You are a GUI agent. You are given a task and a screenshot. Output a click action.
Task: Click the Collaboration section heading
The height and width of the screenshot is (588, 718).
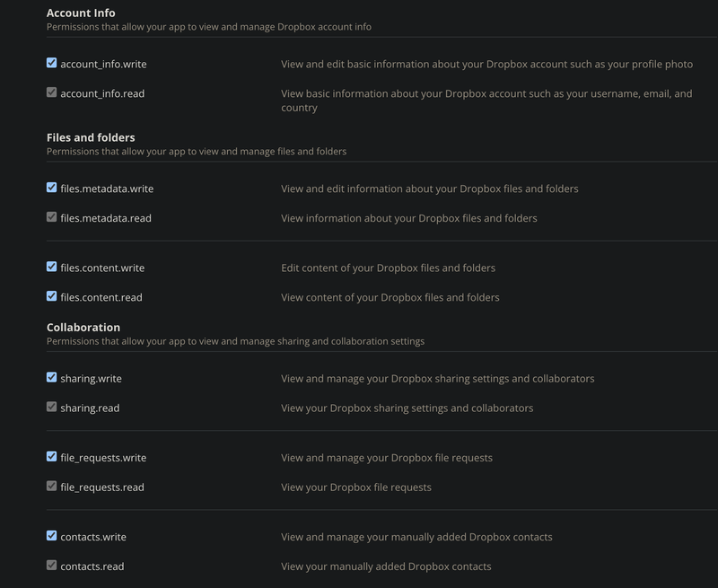[x=83, y=328]
